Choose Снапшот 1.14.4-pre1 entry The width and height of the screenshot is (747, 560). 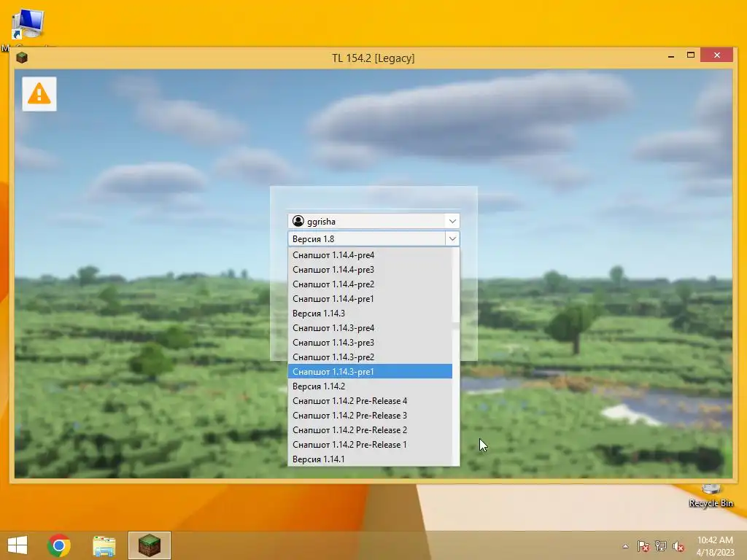pos(370,298)
